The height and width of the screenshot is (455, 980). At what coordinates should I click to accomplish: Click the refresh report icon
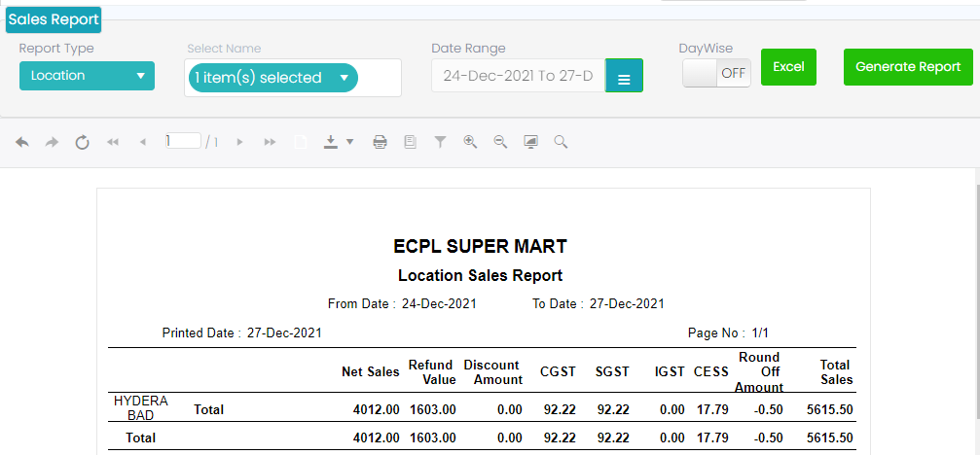(x=83, y=142)
